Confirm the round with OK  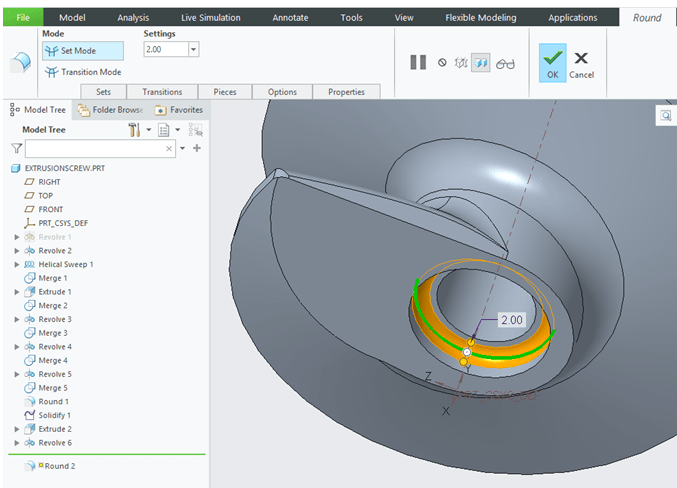(552, 64)
